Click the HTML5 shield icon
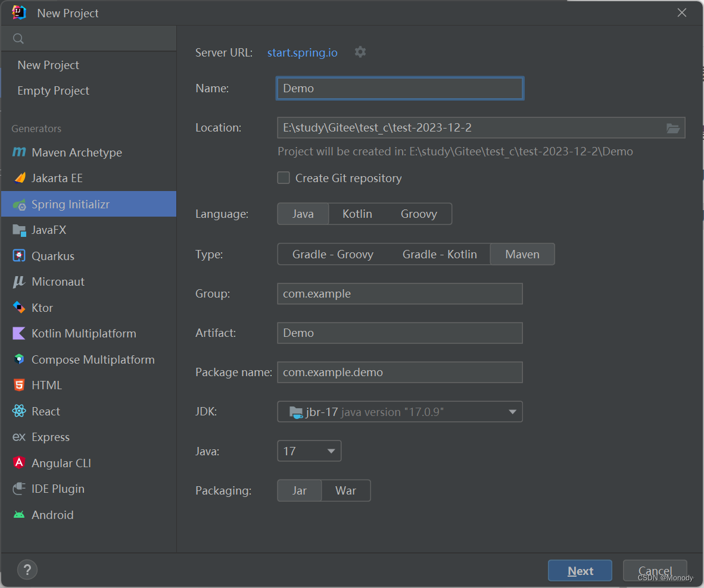Screen dimensions: 704x588 click(x=19, y=385)
